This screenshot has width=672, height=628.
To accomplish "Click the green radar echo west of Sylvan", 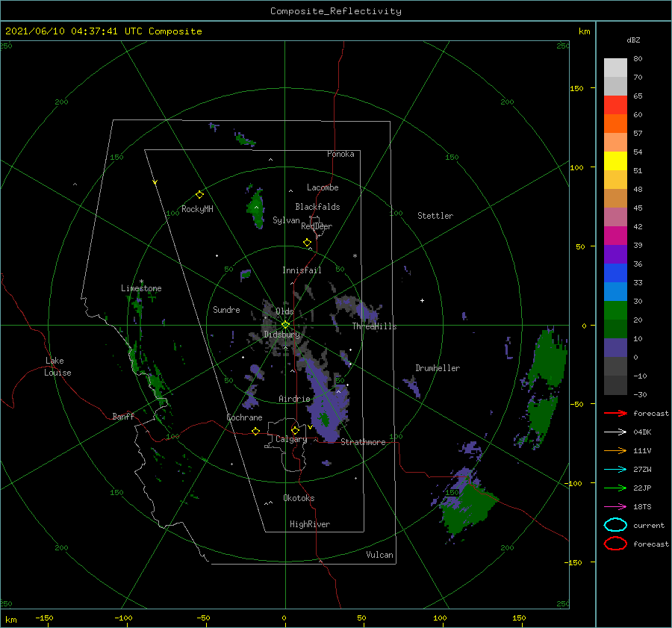I will pyautogui.click(x=256, y=208).
